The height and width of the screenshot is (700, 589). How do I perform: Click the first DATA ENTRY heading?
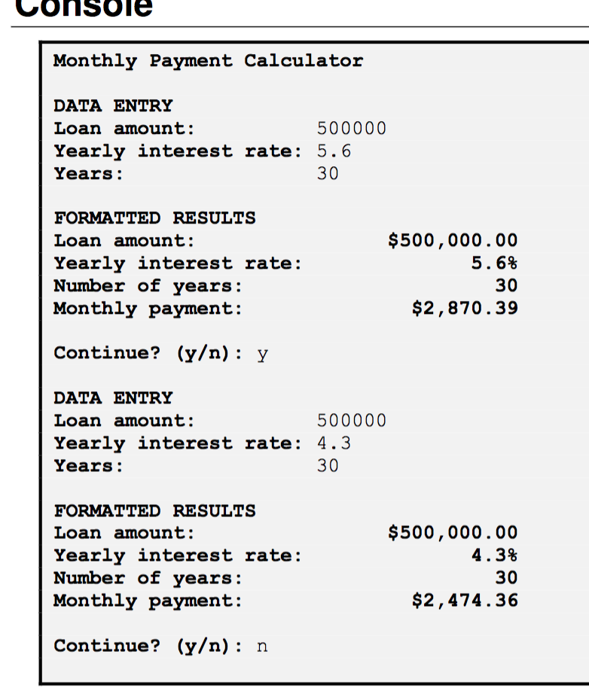[113, 105]
